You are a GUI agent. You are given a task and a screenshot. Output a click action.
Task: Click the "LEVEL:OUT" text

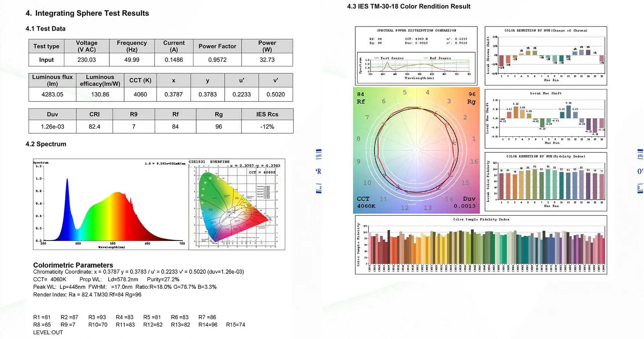coord(48,333)
